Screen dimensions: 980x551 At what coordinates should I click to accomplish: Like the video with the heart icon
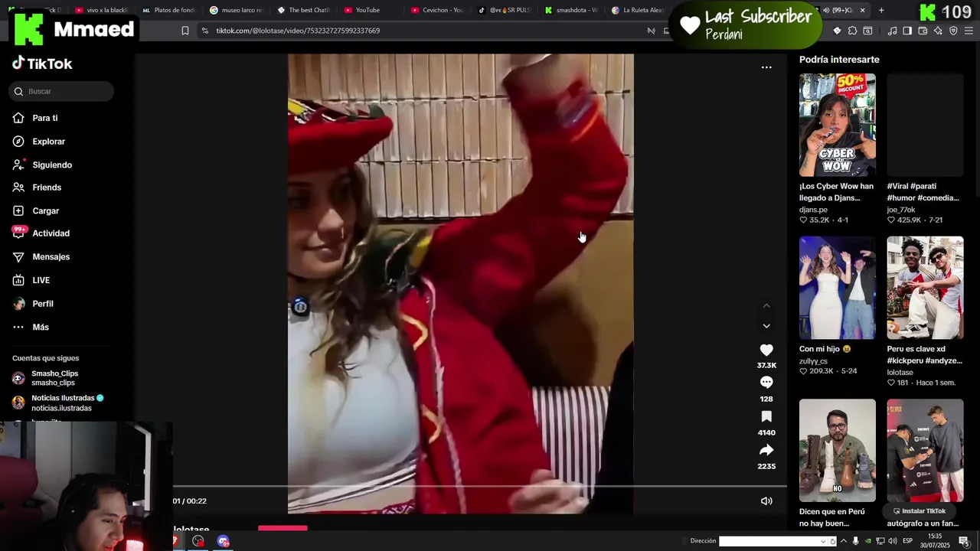pos(766,350)
